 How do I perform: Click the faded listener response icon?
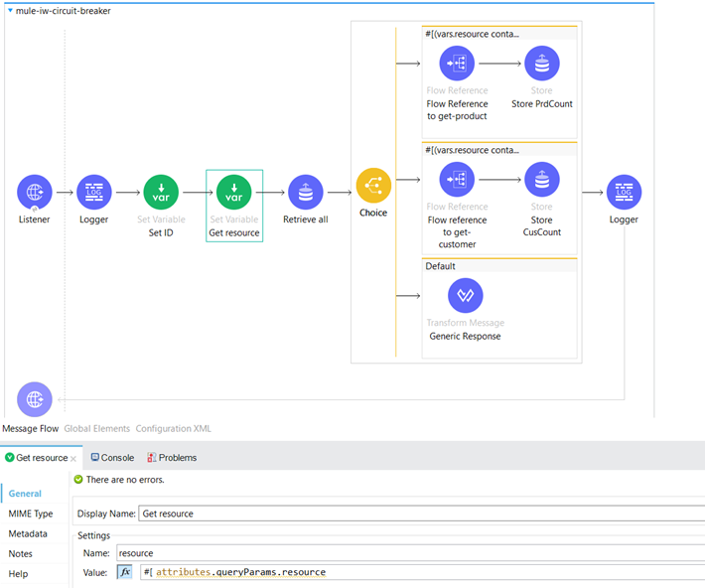tap(35, 399)
